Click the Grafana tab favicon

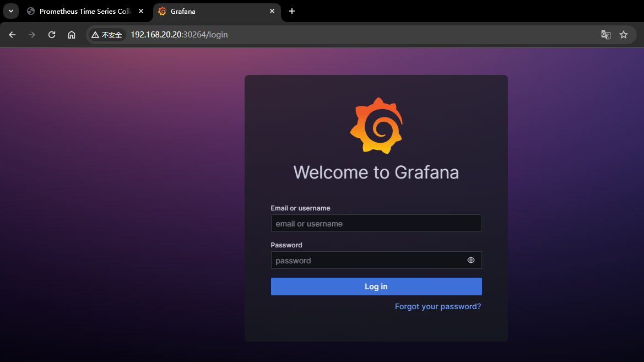click(x=162, y=11)
